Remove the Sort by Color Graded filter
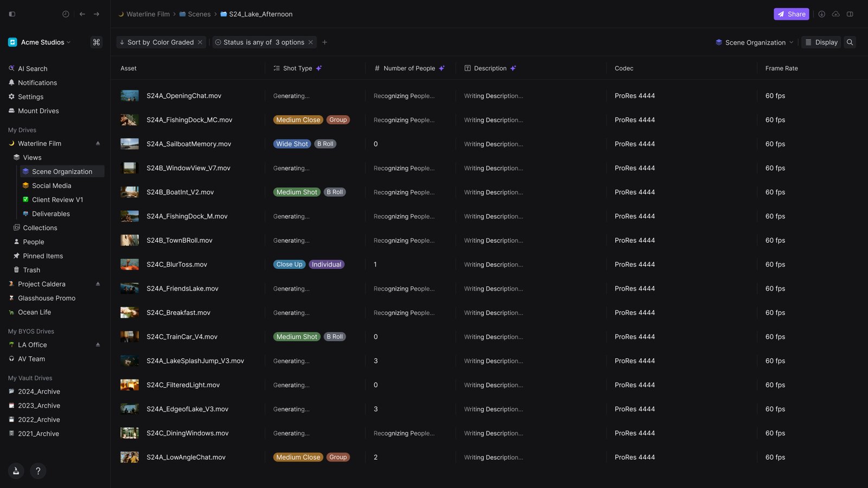Screen dimensions: 868x488 (x=200, y=42)
